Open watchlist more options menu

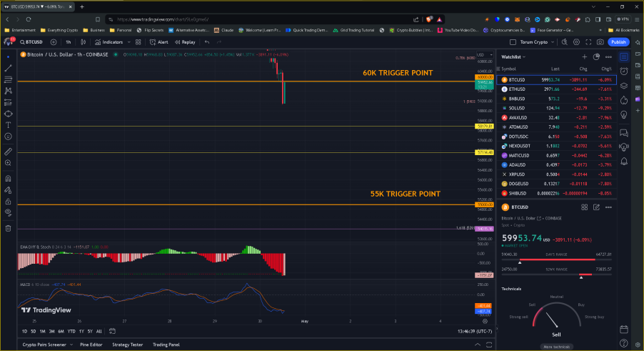pyautogui.click(x=609, y=56)
